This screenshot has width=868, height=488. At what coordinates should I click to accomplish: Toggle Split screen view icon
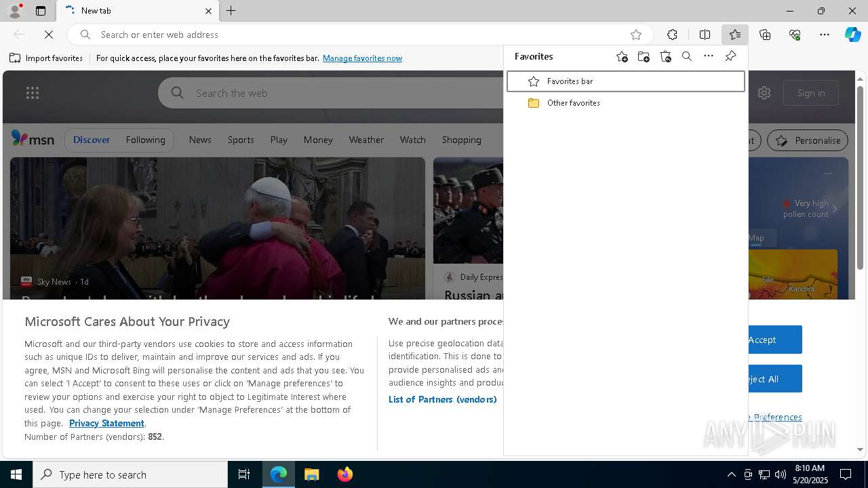pos(705,35)
